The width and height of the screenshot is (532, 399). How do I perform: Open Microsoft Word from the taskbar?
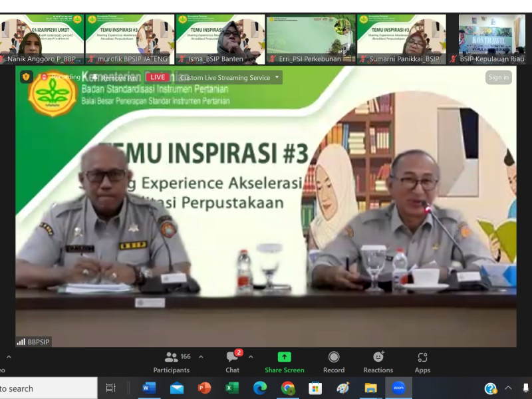149,388
